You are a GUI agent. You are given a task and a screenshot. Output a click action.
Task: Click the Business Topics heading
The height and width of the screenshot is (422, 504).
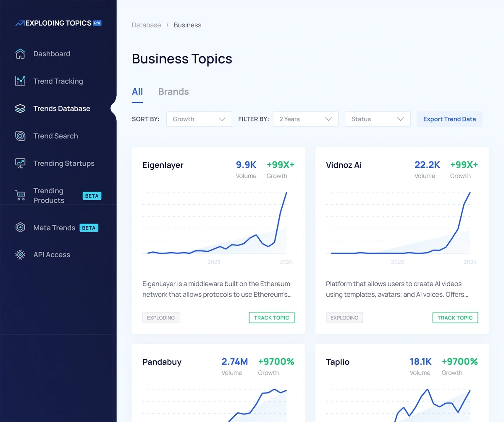tap(182, 59)
